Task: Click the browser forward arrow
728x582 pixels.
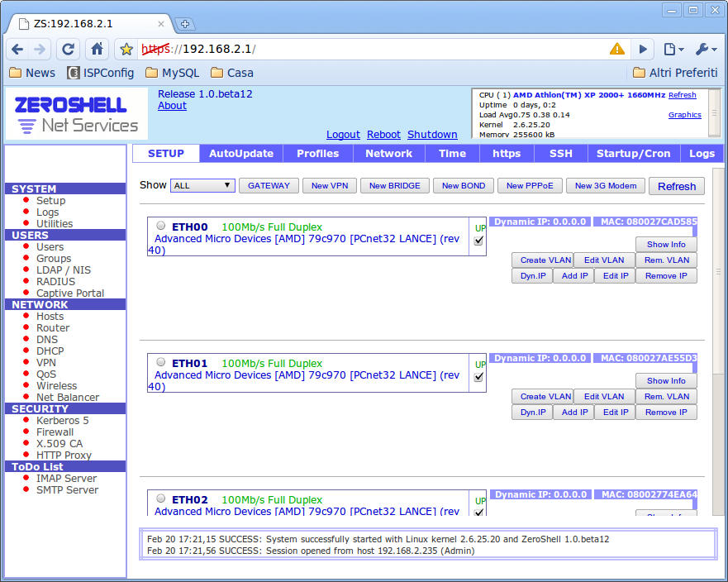Action: [40, 50]
